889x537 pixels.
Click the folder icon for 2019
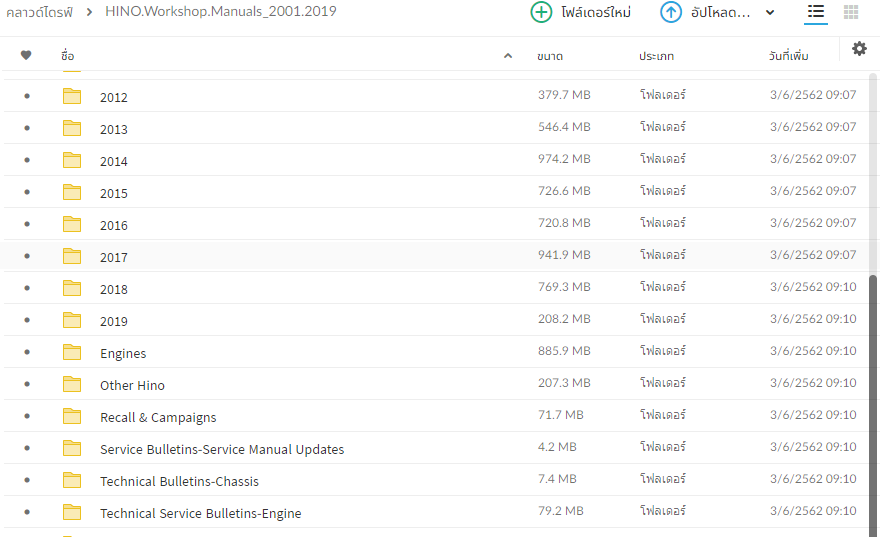click(72, 320)
